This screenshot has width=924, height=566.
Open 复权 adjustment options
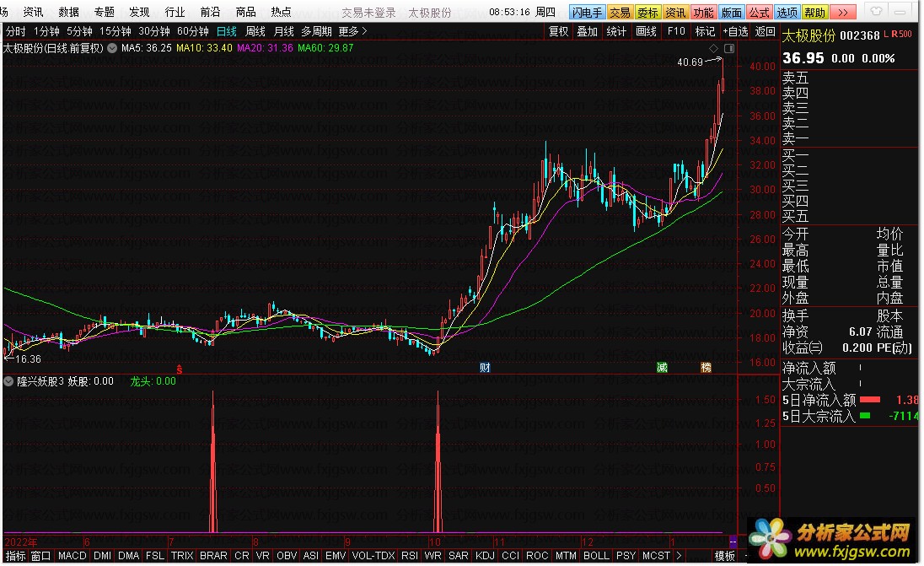click(559, 31)
